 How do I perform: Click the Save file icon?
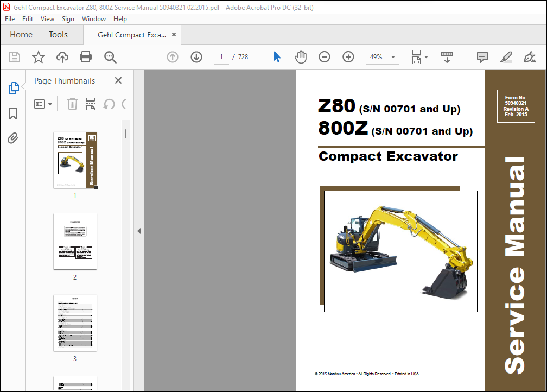click(15, 57)
